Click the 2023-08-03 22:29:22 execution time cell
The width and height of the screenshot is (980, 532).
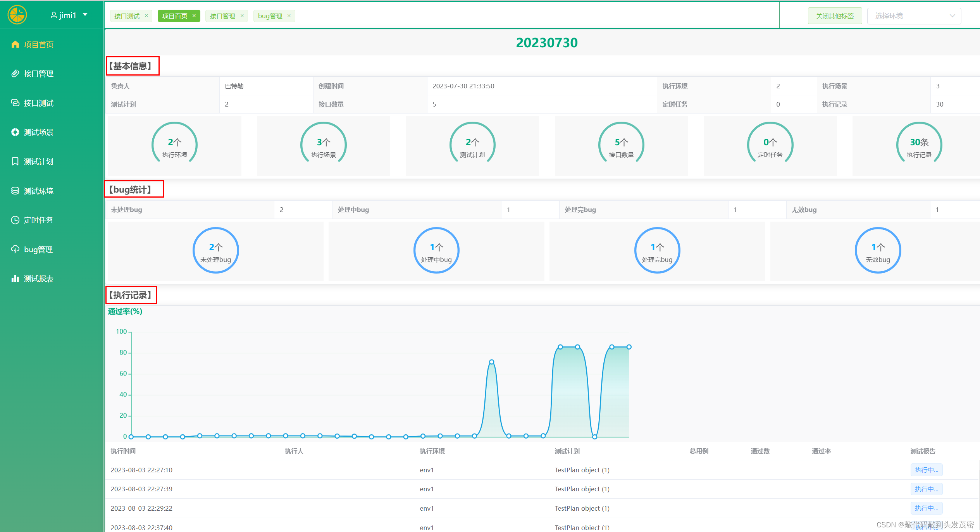coord(141,508)
